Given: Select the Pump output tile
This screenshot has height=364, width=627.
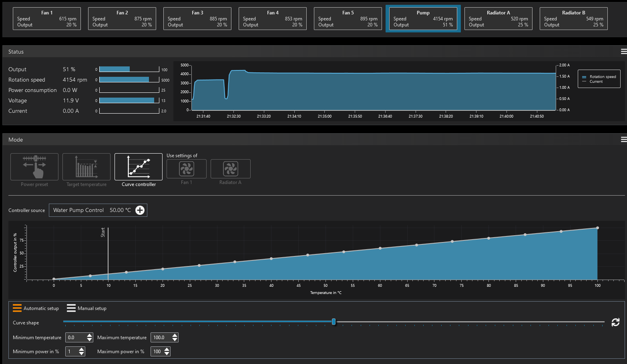Looking at the screenshot, I should [423, 19].
